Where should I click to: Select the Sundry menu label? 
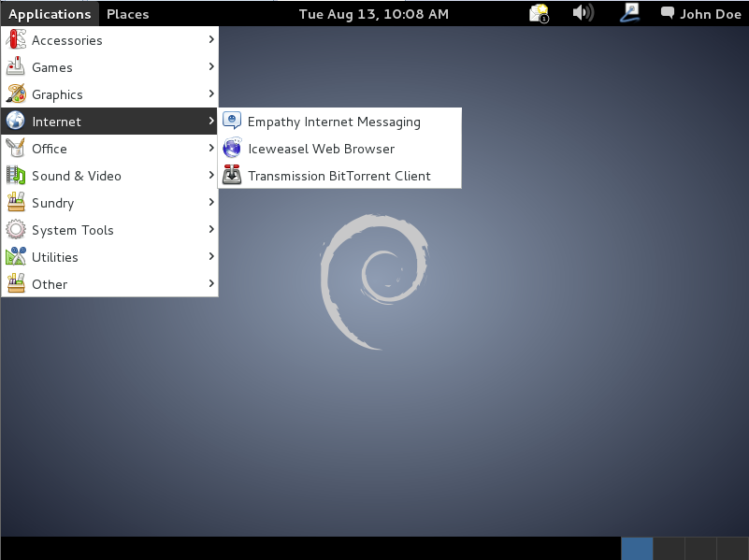coord(53,204)
